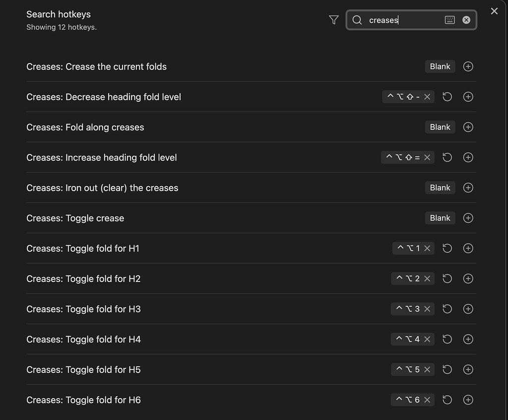Restore default for Toggle fold for H5

tap(447, 369)
